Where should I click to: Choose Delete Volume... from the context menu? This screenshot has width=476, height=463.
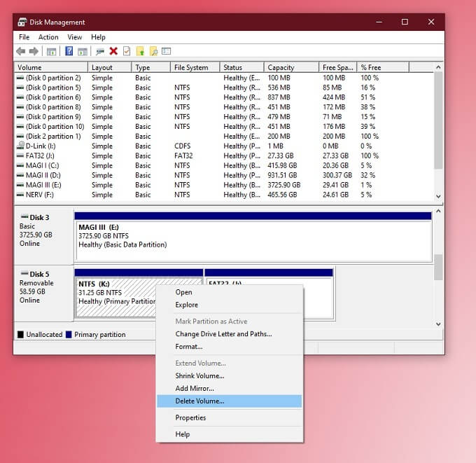(x=199, y=401)
